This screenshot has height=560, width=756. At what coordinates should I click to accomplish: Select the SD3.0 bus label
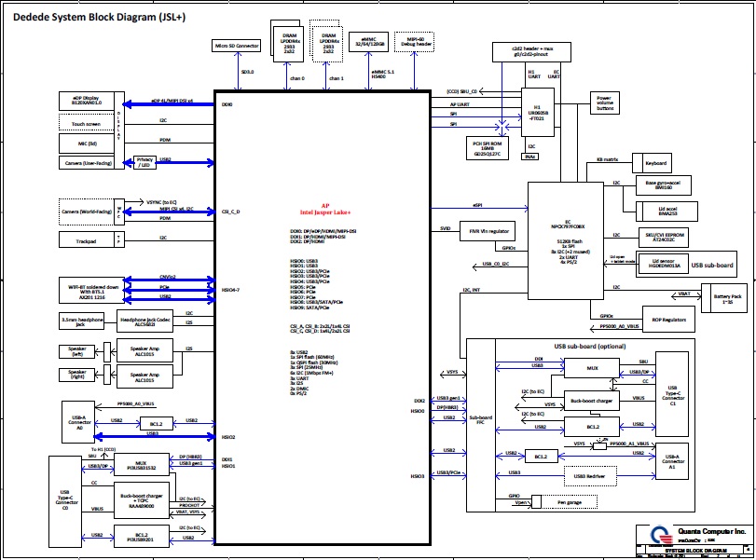pyautogui.click(x=247, y=72)
